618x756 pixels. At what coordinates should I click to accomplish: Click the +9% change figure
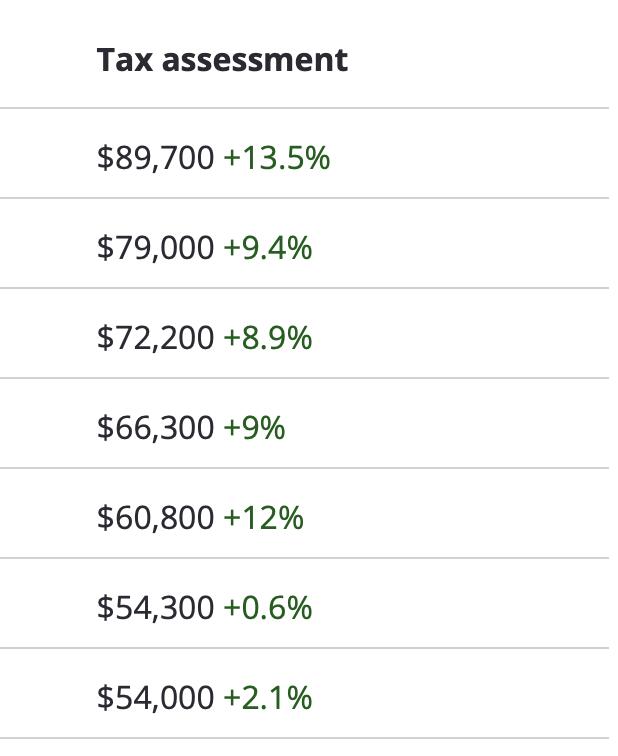pyautogui.click(x=255, y=428)
